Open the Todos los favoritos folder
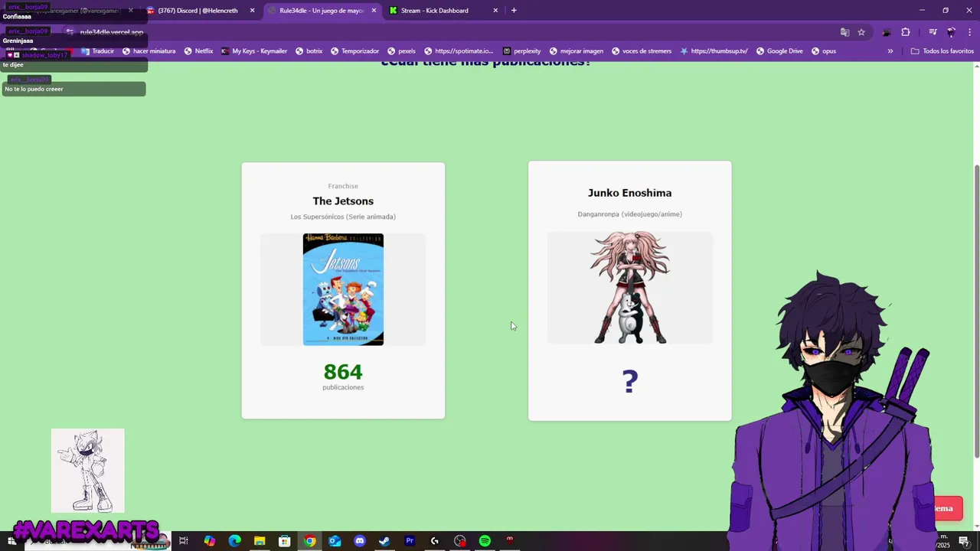The image size is (980, 551). point(942,51)
